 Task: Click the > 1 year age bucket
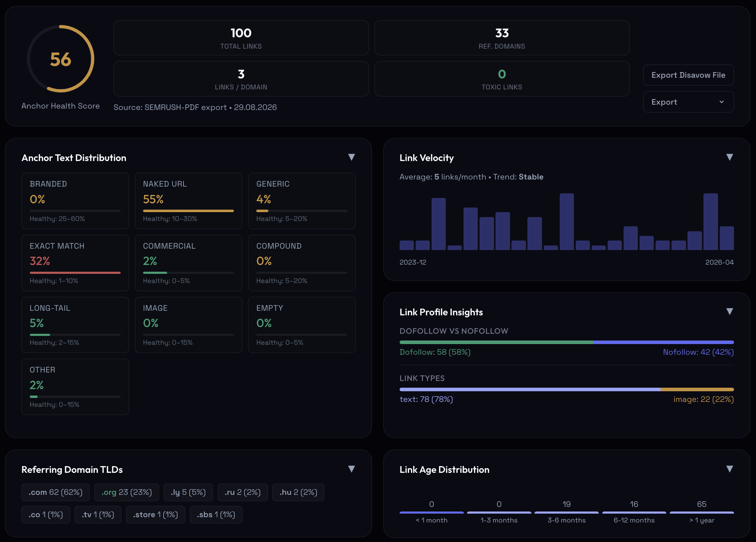(x=702, y=512)
